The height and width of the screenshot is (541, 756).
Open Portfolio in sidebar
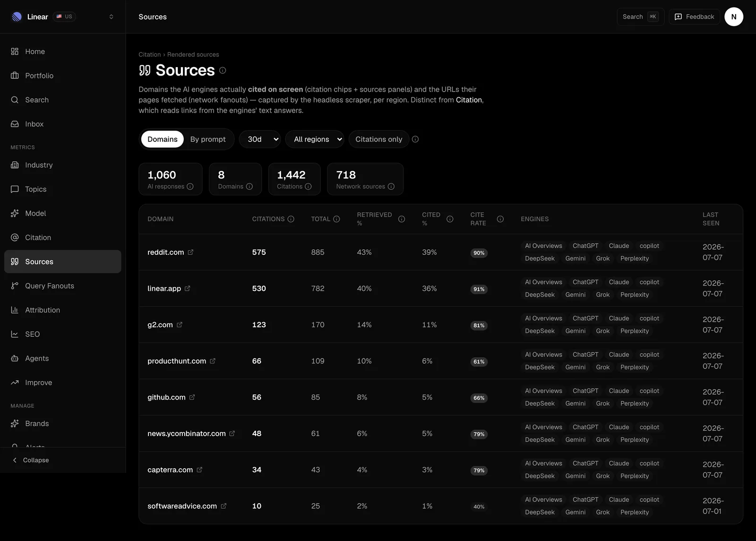tap(63, 76)
